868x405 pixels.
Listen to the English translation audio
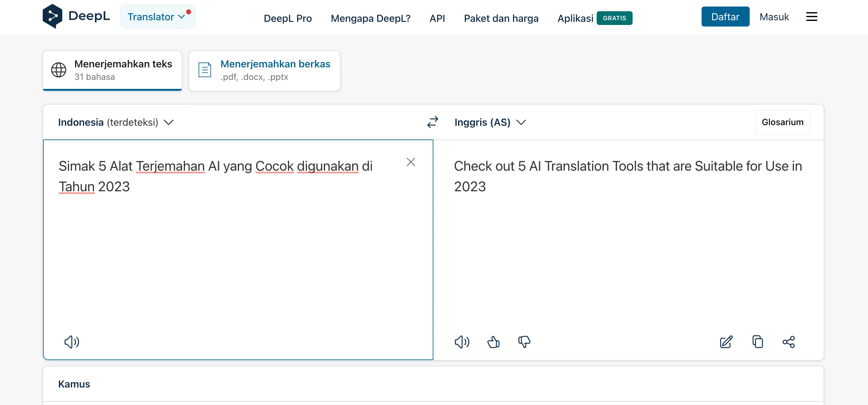pos(461,342)
